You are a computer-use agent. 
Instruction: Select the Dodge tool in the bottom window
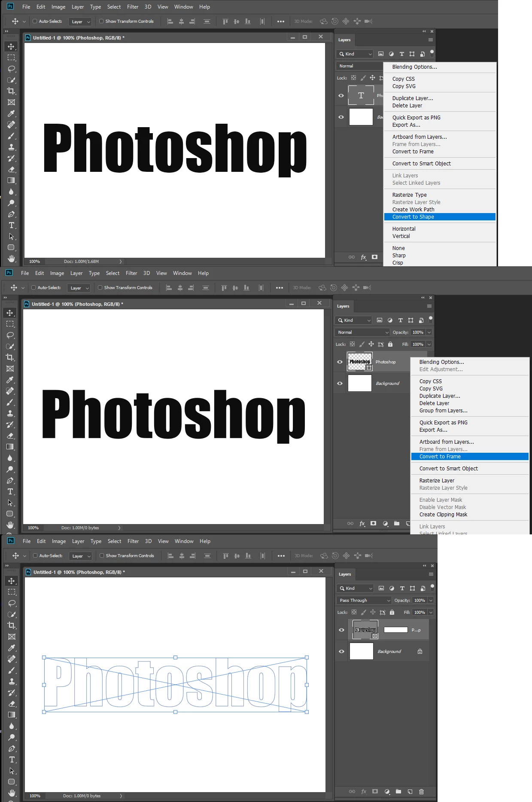[x=12, y=737]
